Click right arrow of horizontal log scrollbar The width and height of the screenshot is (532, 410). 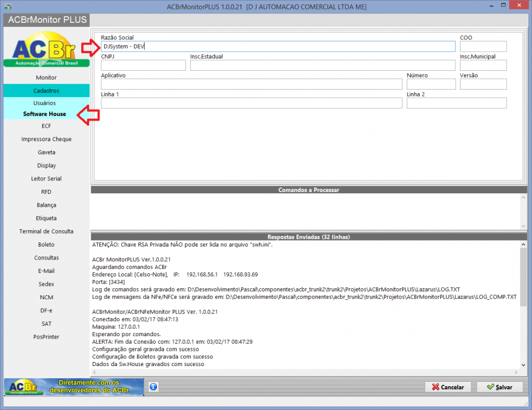(x=516, y=373)
